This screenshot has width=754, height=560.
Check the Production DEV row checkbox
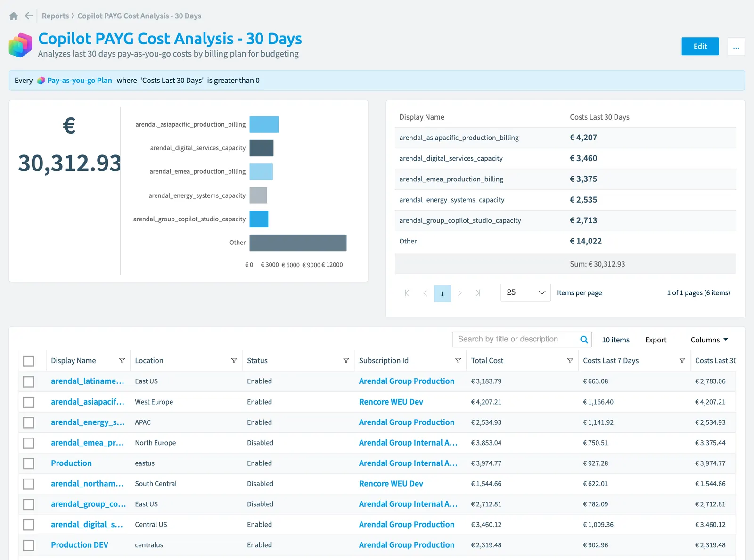(29, 545)
